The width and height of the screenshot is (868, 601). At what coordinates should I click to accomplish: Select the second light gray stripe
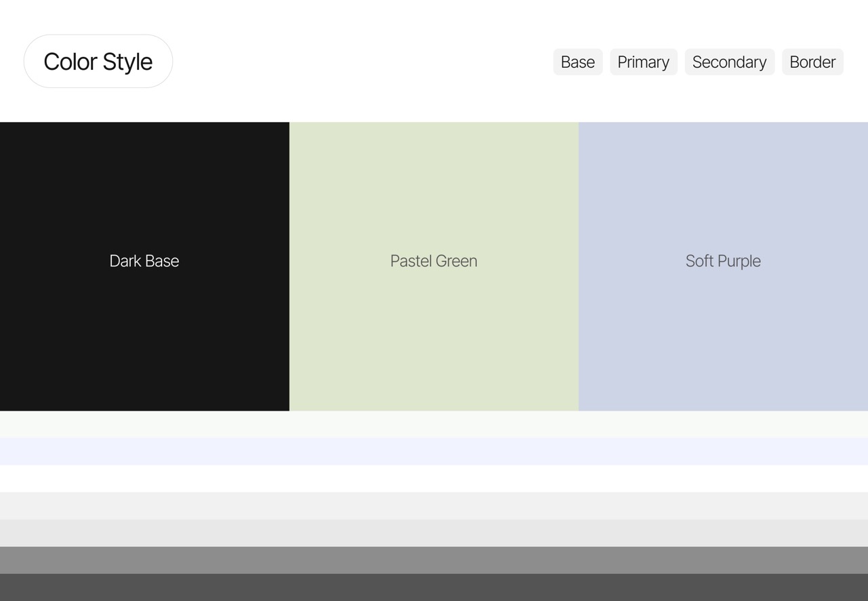coord(434,533)
